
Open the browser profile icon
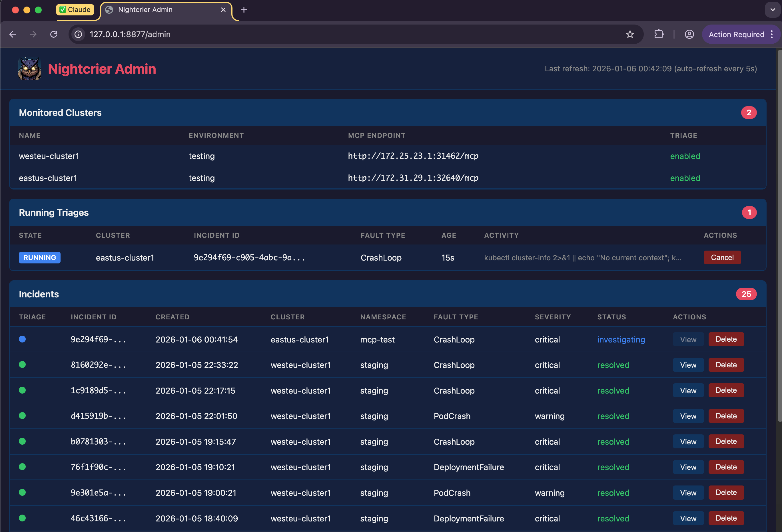(689, 34)
